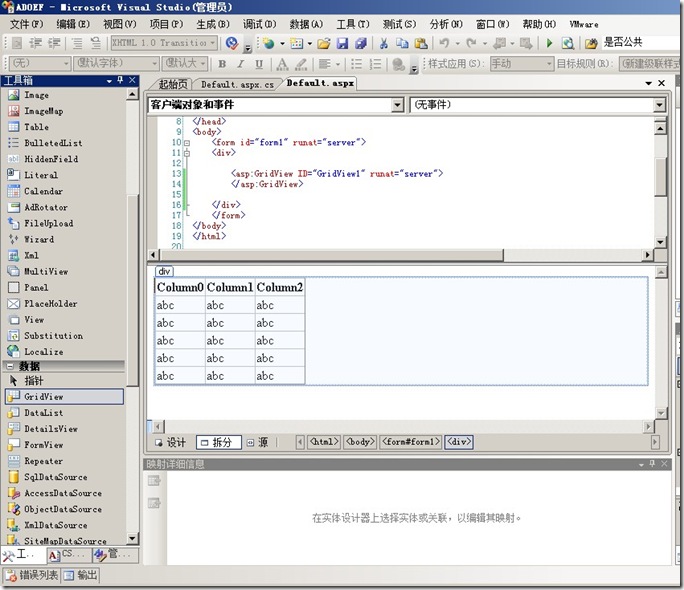Image resolution: width=684 pixels, height=590 pixels.
Task: Click the div tag label in designer
Action: coord(164,271)
